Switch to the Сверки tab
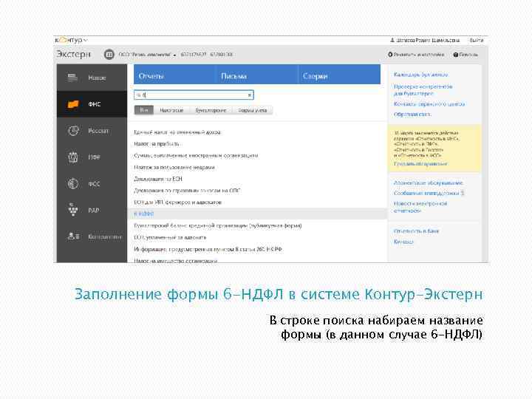The width and height of the screenshot is (532, 399). (x=339, y=75)
